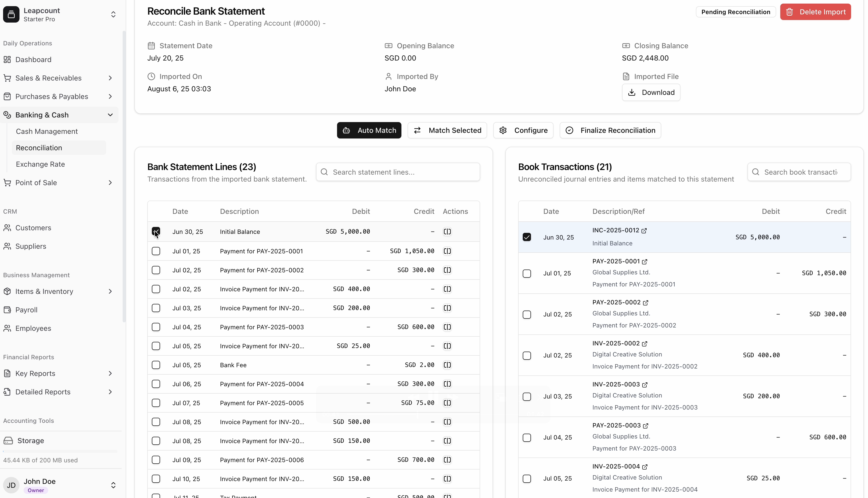
Task: Click the Storage drive icon
Action: [x=8, y=441]
